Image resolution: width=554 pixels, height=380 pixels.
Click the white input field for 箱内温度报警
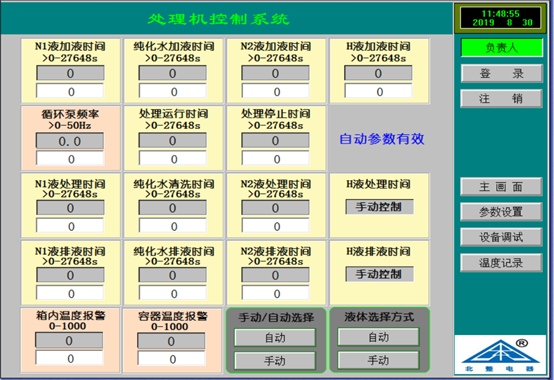pyautogui.click(x=69, y=358)
